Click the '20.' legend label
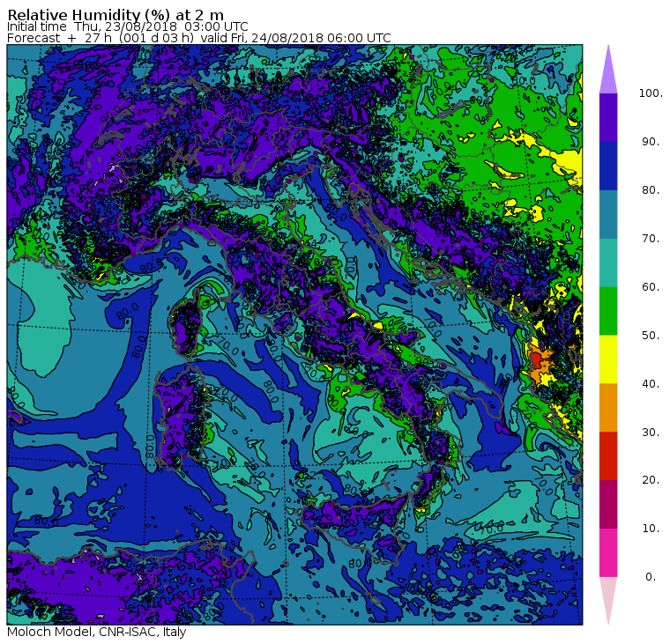Viewport: 670px width, 644px height. tap(651, 480)
